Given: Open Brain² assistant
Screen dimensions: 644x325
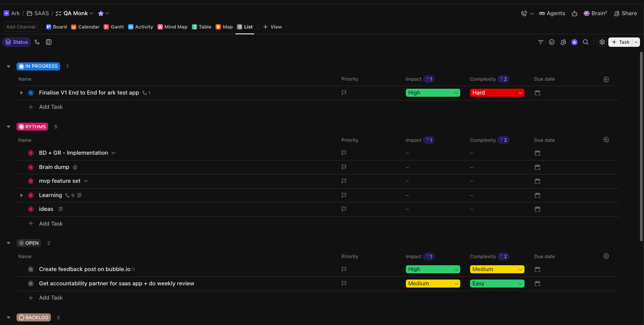Looking at the screenshot, I should [x=595, y=13].
